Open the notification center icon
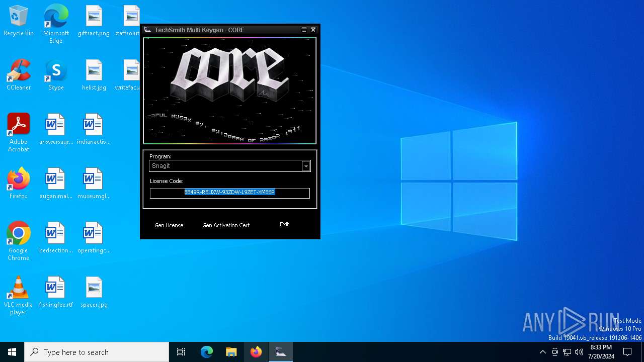Viewport: 644px width, 362px height. click(627, 352)
